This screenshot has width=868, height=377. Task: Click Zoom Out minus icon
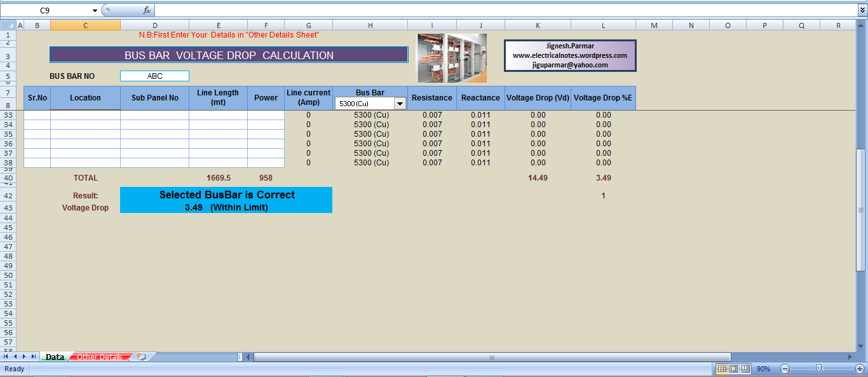point(784,369)
